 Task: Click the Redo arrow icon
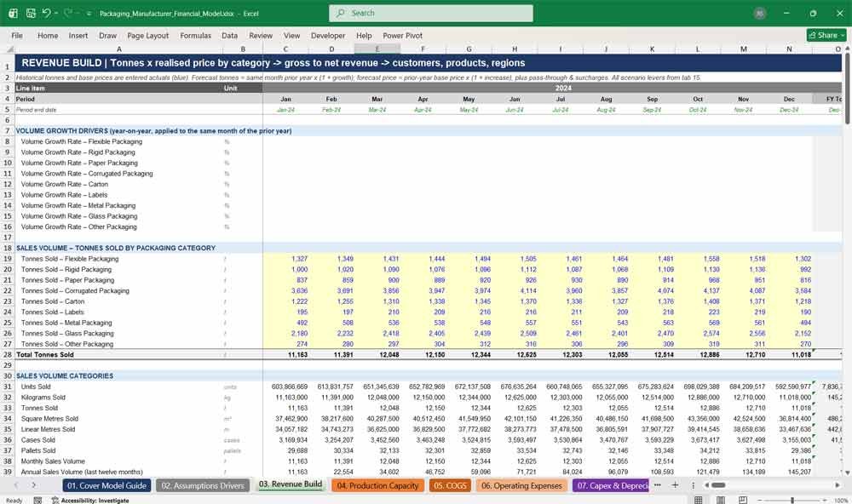pyautogui.click(x=68, y=13)
